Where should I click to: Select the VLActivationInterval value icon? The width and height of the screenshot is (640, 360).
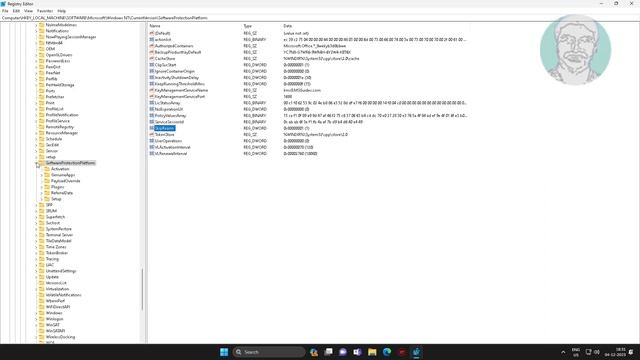click(151, 147)
